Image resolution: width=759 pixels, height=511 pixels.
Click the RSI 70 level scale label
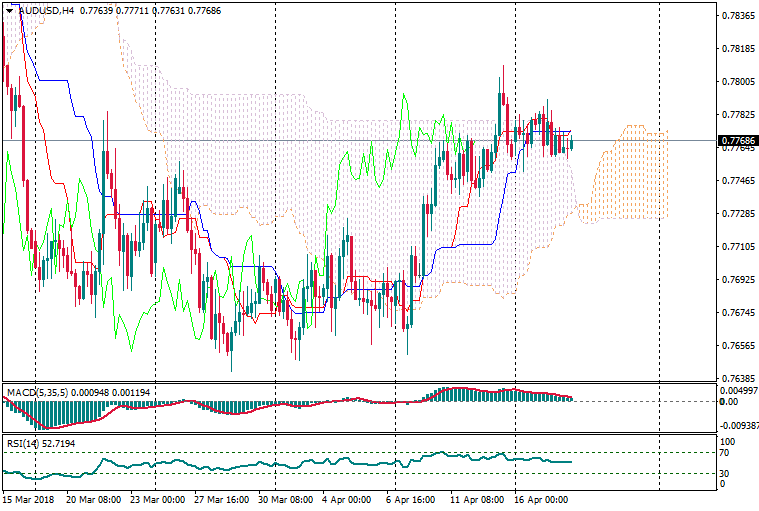(727, 454)
